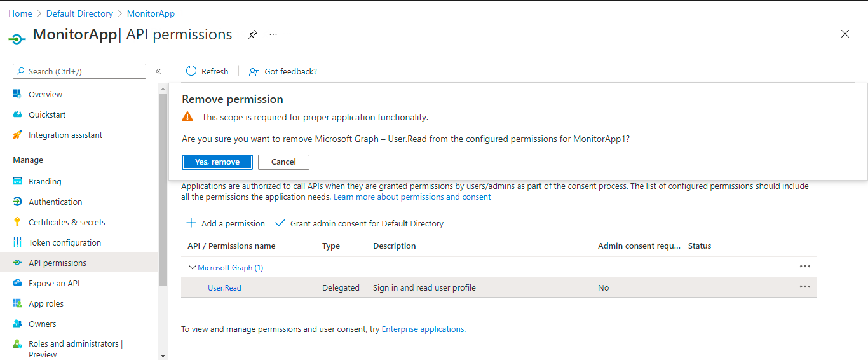Screen dimensions: 868x360
Task: Click the Search (Ctrl+/) input field
Action: [79, 71]
